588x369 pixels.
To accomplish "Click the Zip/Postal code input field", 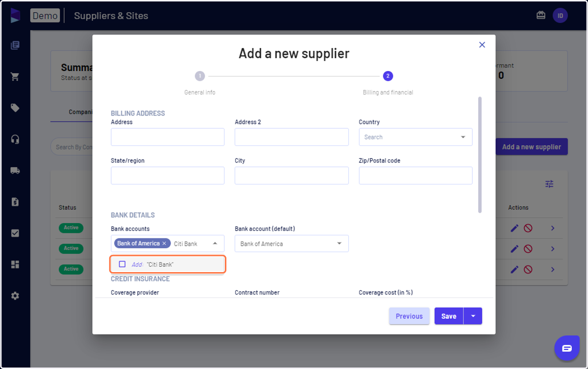I will coord(416,176).
